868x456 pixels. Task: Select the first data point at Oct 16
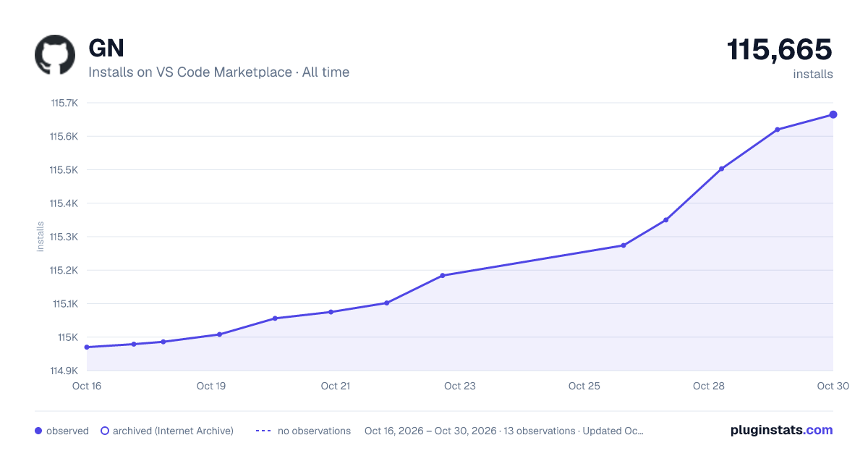87,347
